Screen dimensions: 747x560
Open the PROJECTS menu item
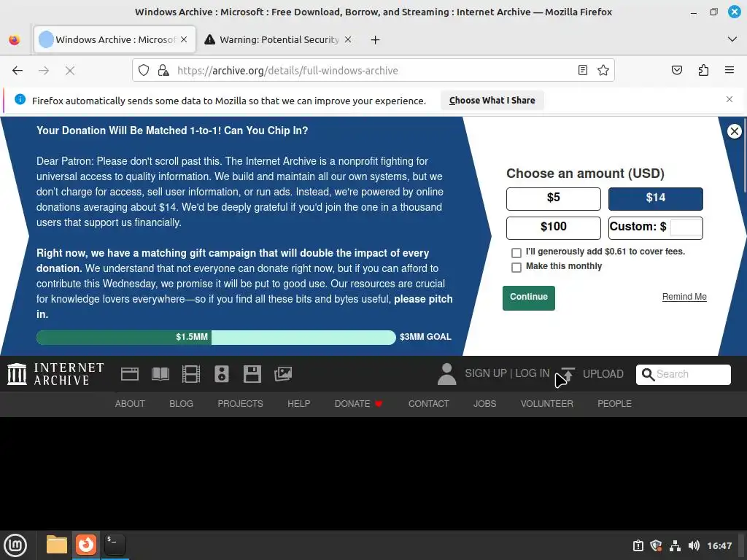click(x=240, y=404)
